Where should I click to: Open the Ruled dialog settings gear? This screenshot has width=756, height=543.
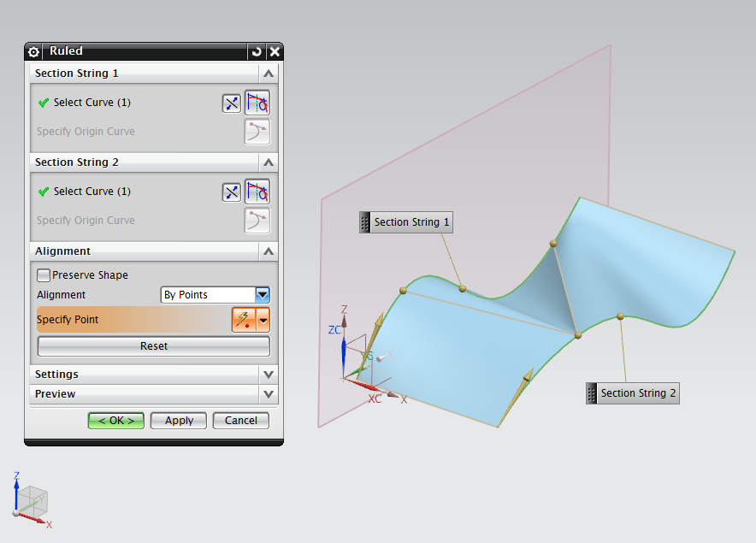pyautogui.click(x=33, y=51)
